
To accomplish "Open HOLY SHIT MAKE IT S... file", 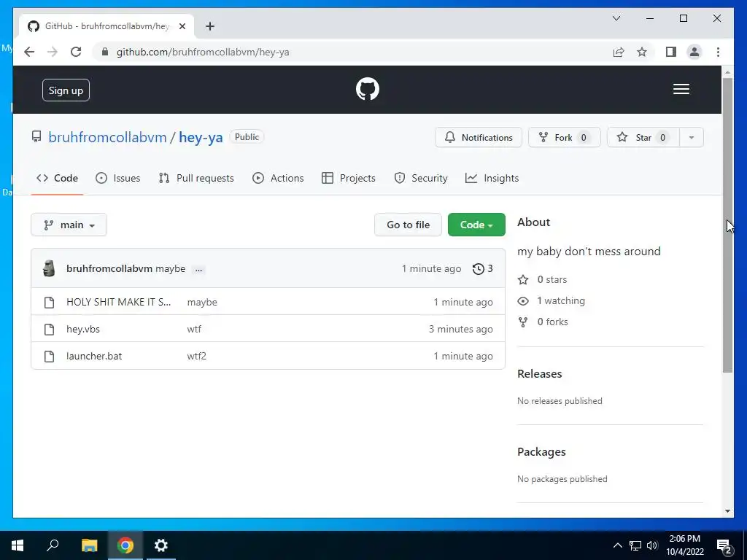I will point(119,302).
